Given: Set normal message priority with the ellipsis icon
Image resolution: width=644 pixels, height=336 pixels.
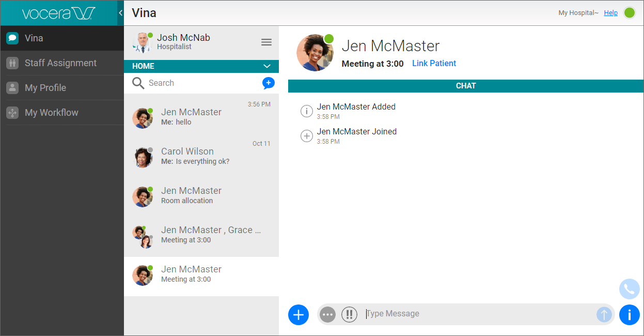Looking at the screenshot, I should 327,314.
